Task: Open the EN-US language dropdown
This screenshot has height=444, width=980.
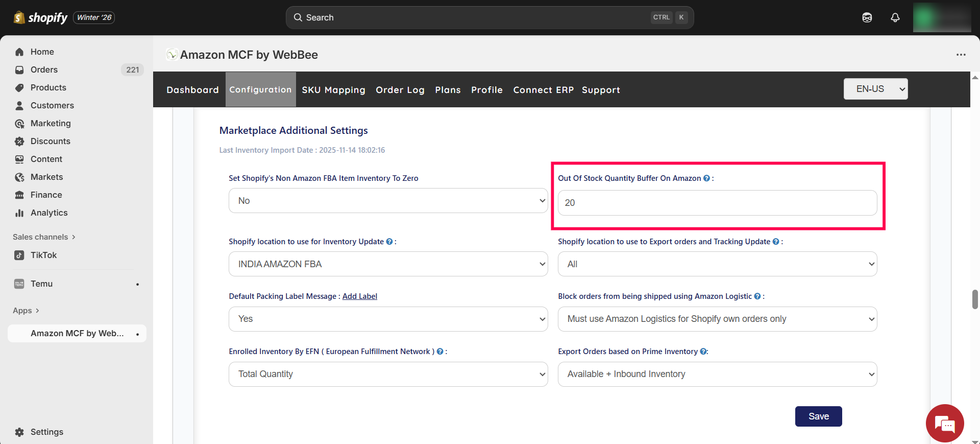Action: (x=875, y=89)
